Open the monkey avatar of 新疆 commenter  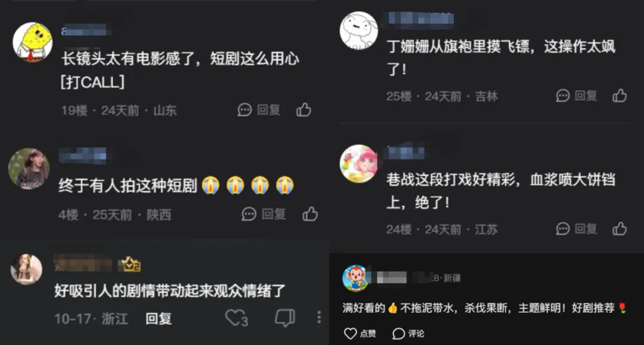[x=355, y=278]
